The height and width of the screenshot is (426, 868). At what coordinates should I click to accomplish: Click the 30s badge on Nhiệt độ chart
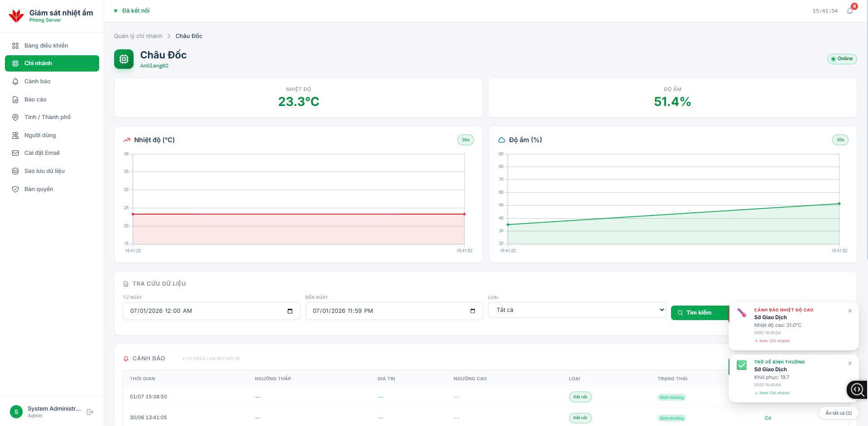465,140
